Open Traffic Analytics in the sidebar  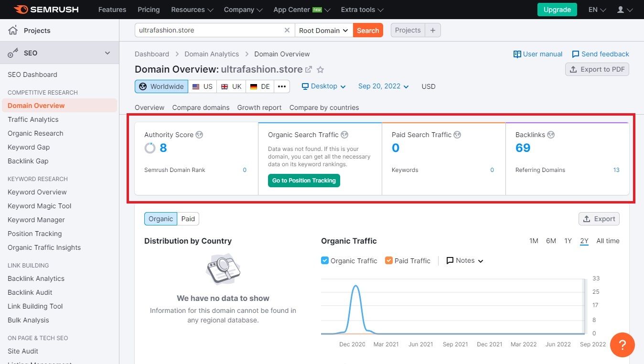click(33, 119)
